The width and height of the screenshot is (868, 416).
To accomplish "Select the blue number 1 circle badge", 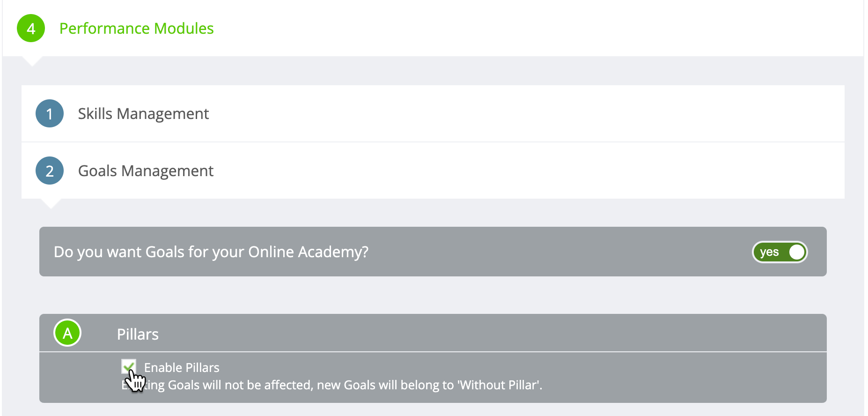I will [50, 113].
